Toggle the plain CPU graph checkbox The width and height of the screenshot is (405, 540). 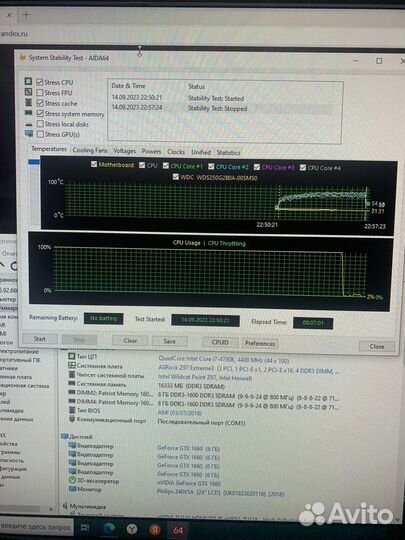click(x=142, y=165)
